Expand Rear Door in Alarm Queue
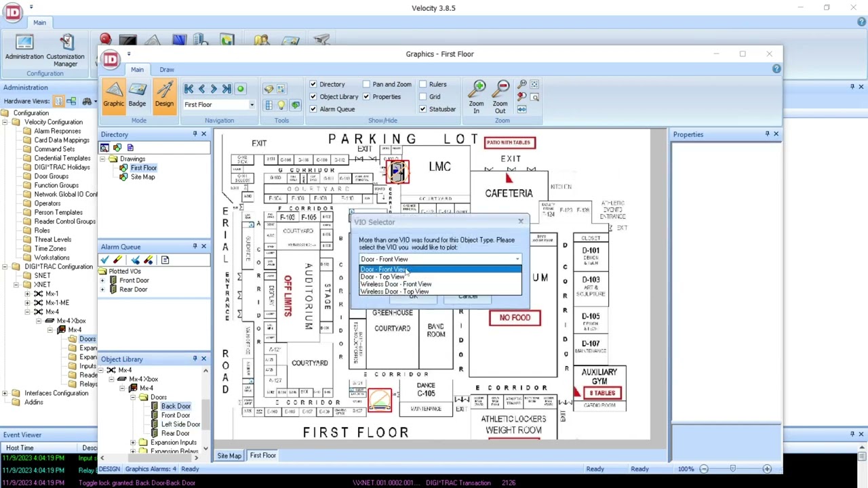 103,289
